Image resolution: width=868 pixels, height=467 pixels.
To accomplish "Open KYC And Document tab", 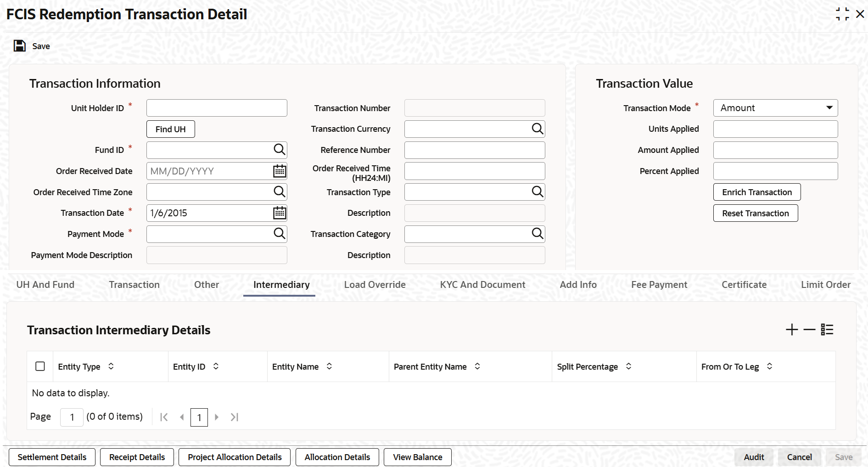I will [483, 285].
